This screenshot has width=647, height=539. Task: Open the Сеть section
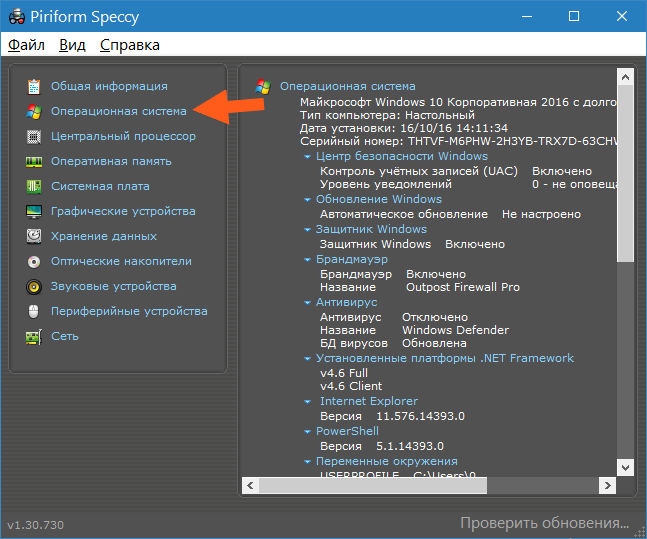pos(65,336)
